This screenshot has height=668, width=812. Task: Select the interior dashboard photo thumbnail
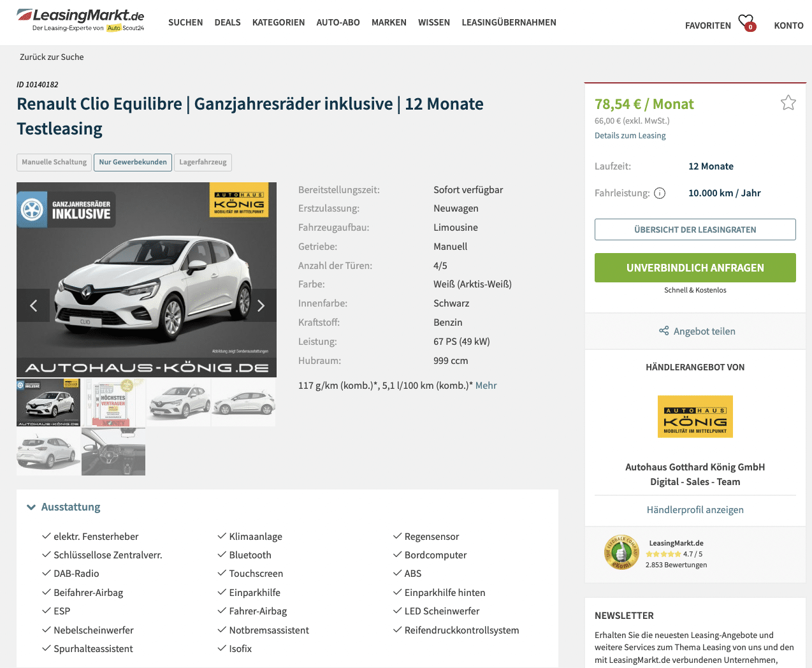tap(113, 451)
